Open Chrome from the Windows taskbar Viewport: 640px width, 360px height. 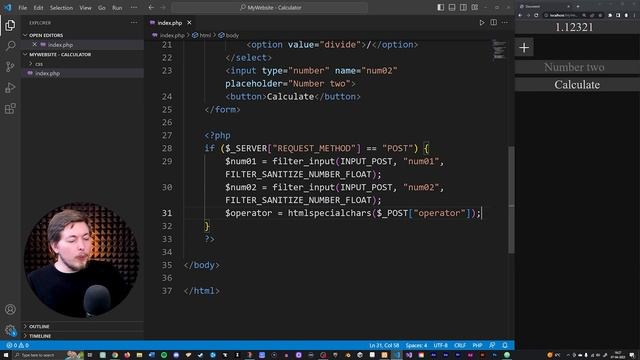click(115, 355)
